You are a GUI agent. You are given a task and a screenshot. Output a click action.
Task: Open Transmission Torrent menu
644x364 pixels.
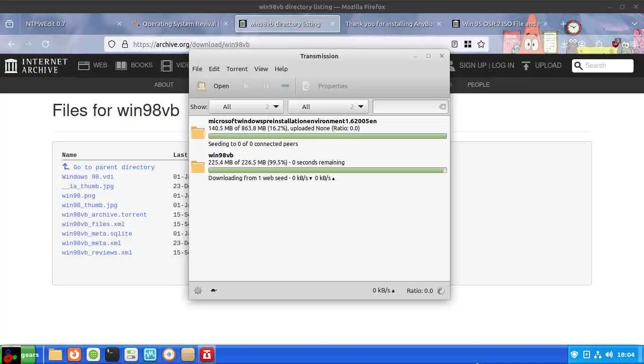(x=237, y=69)
